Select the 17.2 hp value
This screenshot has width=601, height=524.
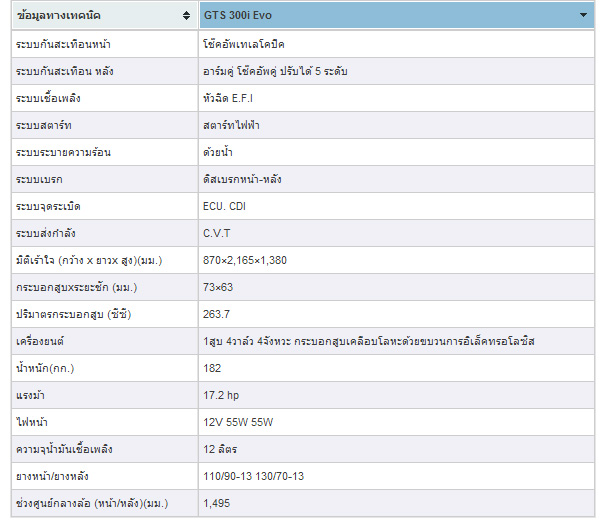pyautogui.click(x=221, y=396)
